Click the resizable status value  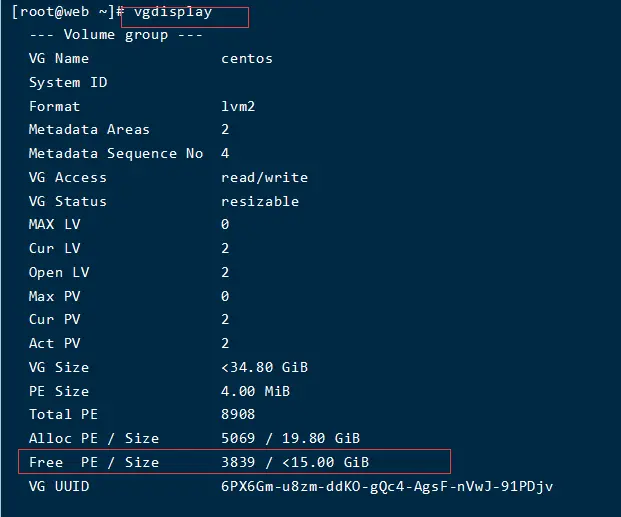click(x=259, y=201)
